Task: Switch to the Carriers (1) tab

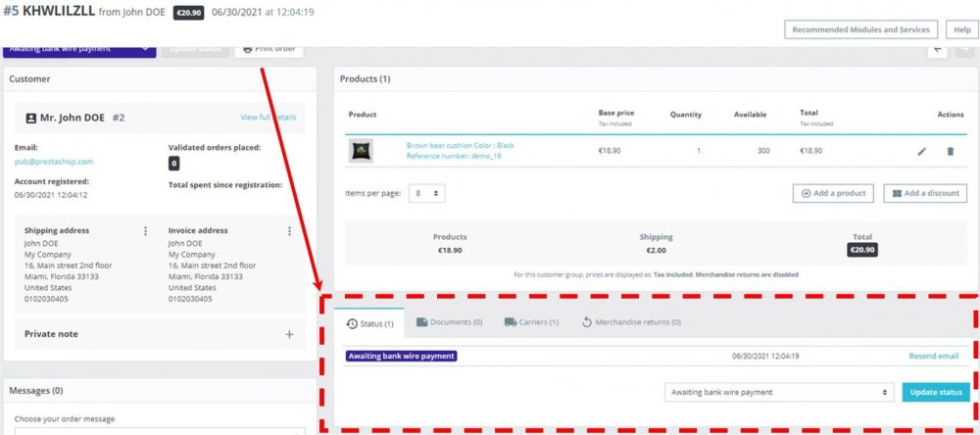Action: point(531,322)
